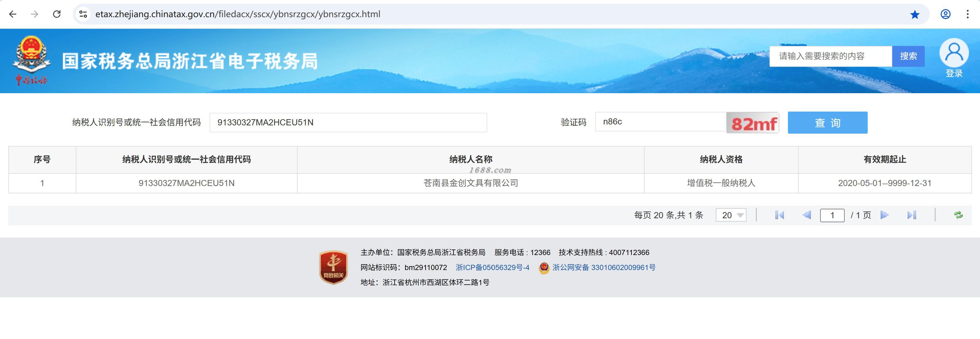Click the 验证码 input containing n86c
This screenshot has height=339, width=980.
tap(661, 122)
